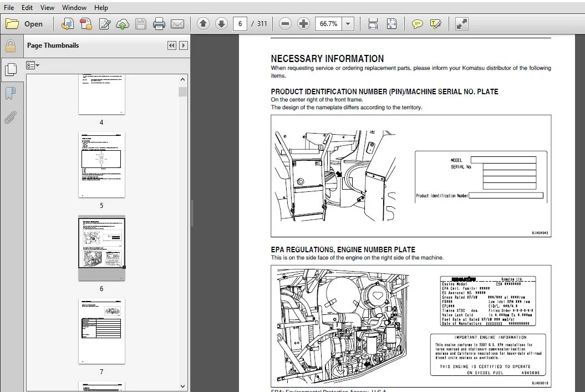Open the File menu
Image resolution: width=585 pixels, height=392 pixels.
[x=8, y=7]
